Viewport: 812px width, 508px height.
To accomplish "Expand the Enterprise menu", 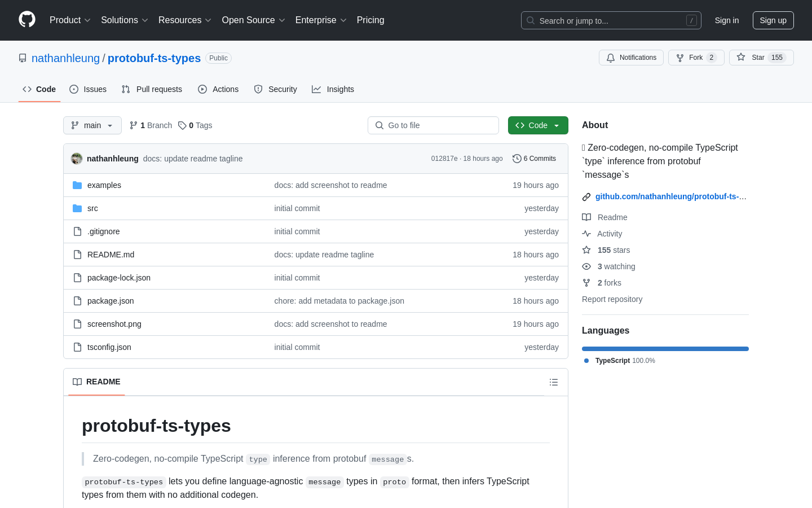I will pos(321,20).
